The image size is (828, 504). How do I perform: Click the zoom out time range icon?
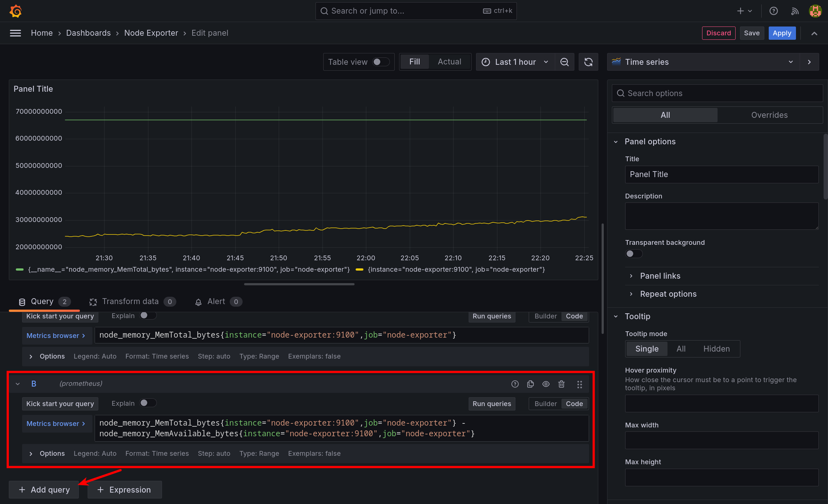[564, 62]
